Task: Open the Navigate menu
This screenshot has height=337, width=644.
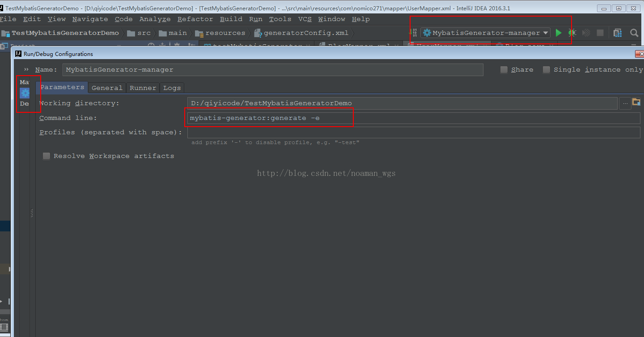Action: tap(90, 19)
